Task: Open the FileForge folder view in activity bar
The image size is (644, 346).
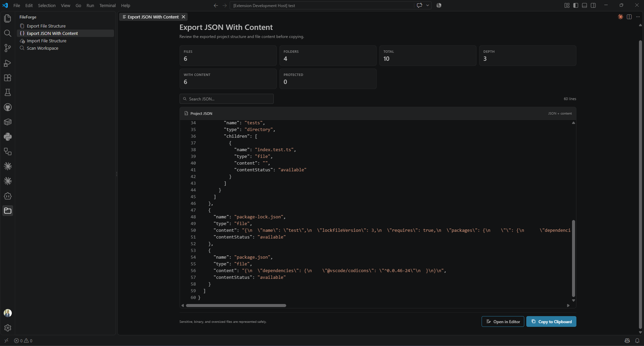Action: pos(7,211)
